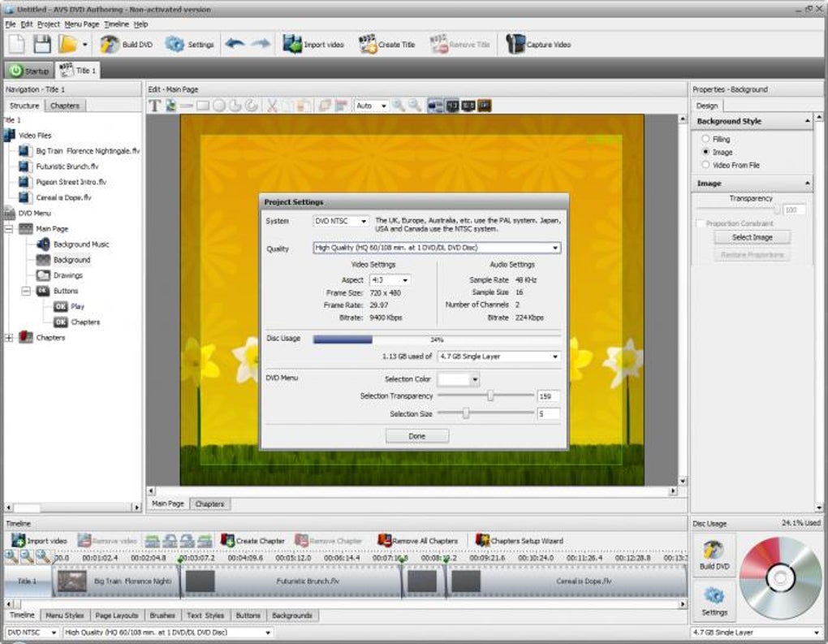828x644 pixels.
Task: Click the Done button
Action: coord(417,436)
